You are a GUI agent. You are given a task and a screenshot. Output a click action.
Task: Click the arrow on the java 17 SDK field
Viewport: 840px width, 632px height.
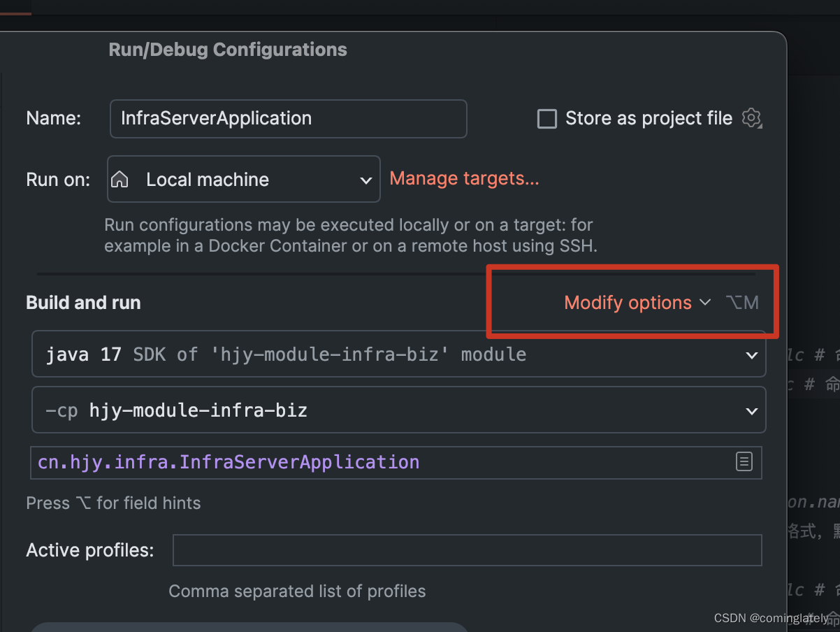pos(752,355)
